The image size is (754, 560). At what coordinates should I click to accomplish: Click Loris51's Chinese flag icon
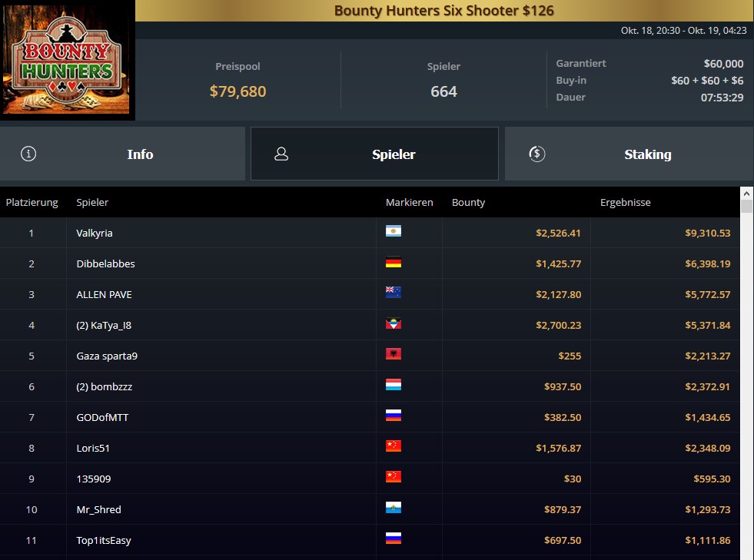394,446
